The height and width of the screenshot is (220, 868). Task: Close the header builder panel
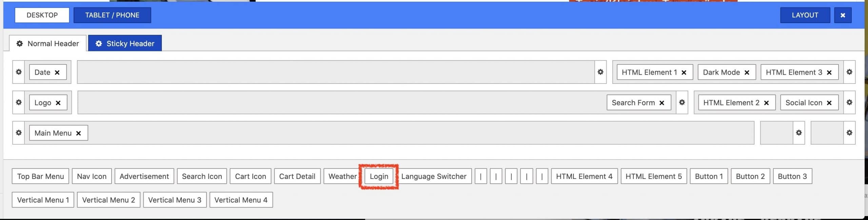pos(843,15)
